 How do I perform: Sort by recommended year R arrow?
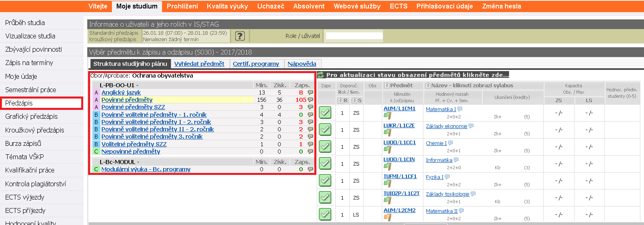coord(340,100)
